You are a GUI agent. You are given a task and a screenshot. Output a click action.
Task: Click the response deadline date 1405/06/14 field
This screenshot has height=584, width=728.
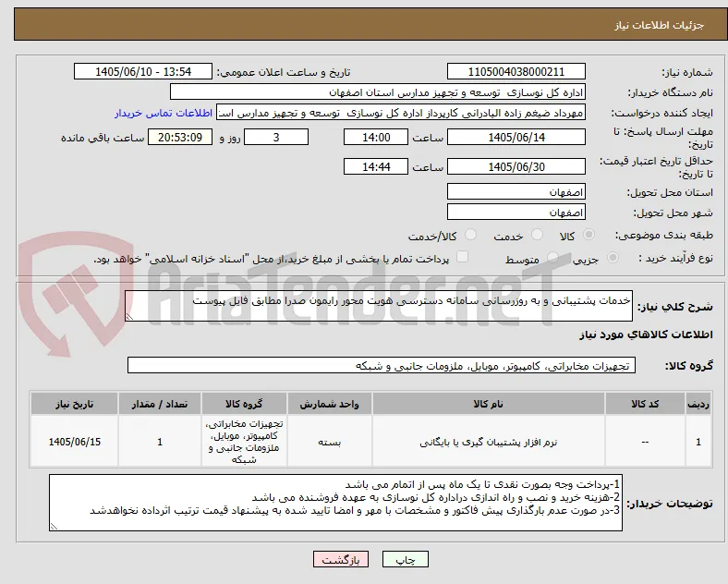516,138
